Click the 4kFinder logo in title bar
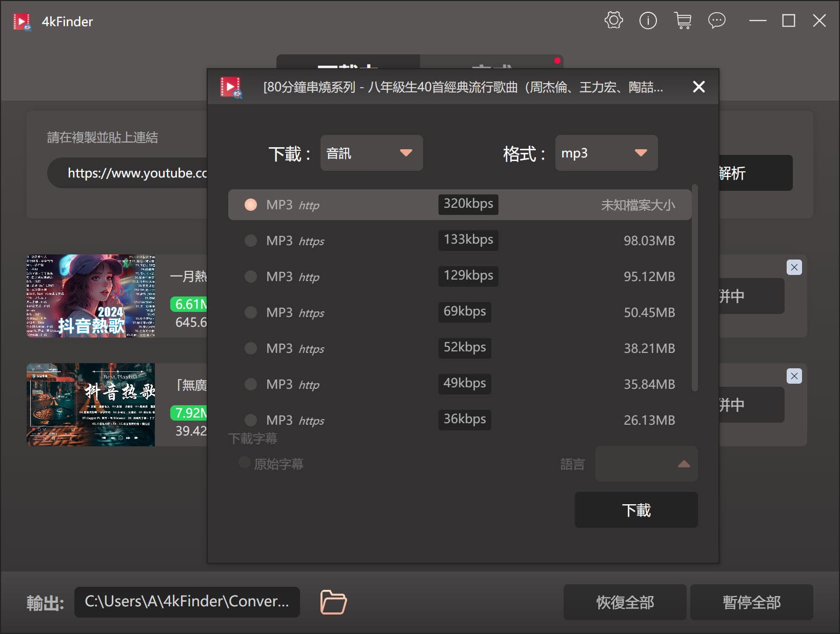The height and width of the screenshot is (634, 840). click(22, 22)
